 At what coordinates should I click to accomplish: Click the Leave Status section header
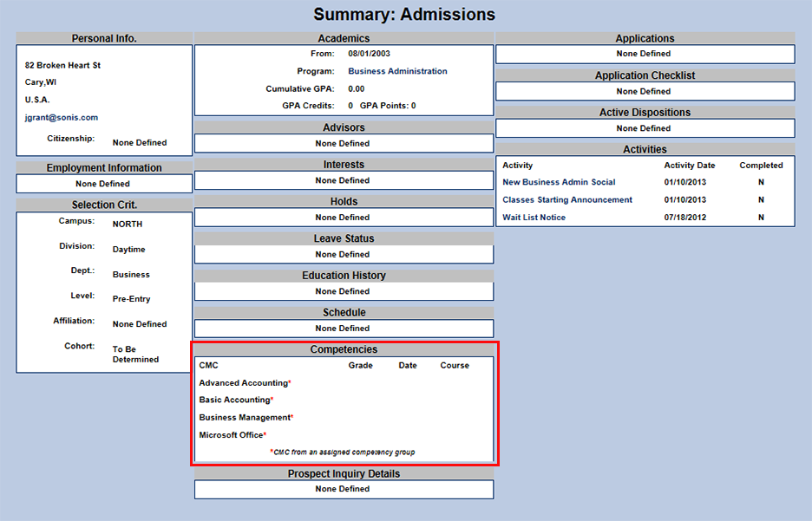pyautogui.click(x=344, y=238)
